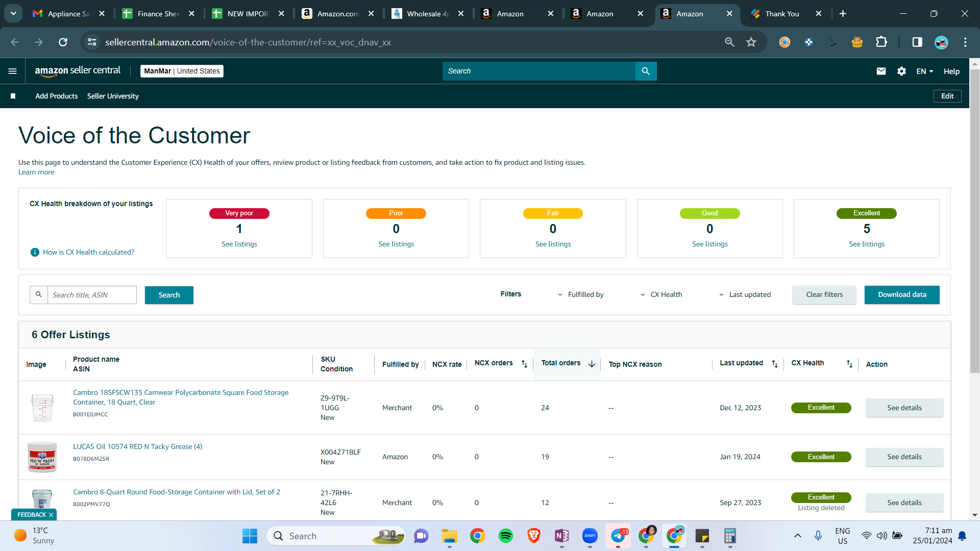Switch to the Wholesale browser tab

[x=428, y=14]
